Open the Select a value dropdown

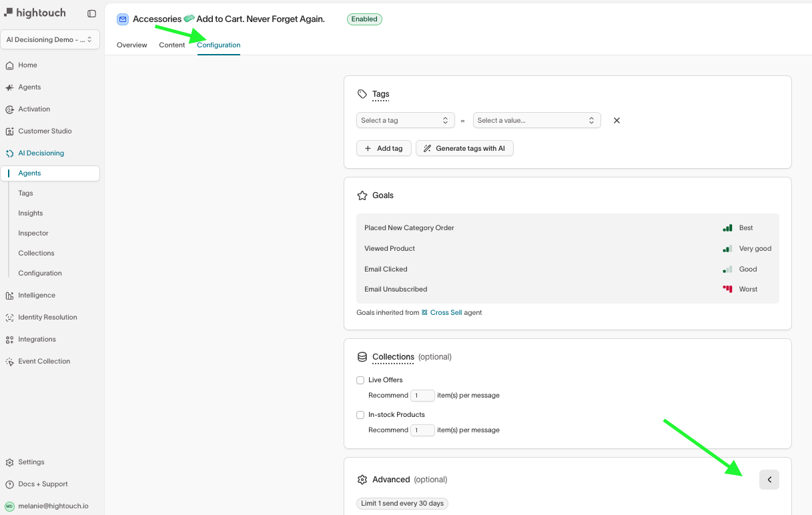(536, 120)
